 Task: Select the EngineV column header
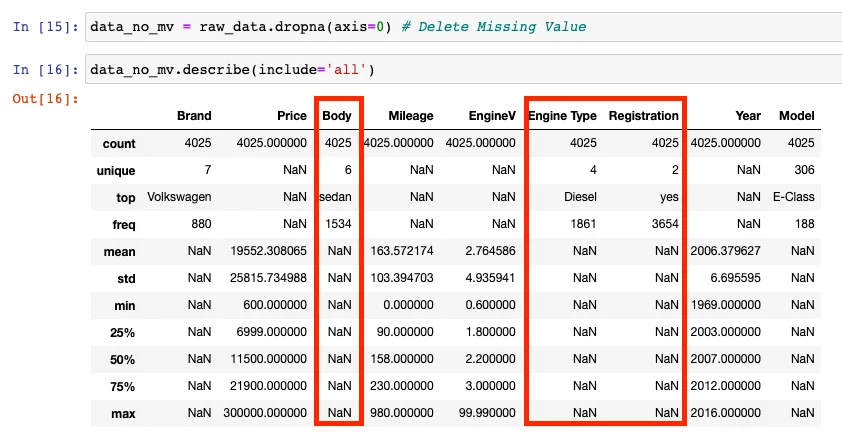tap(492, 116)
